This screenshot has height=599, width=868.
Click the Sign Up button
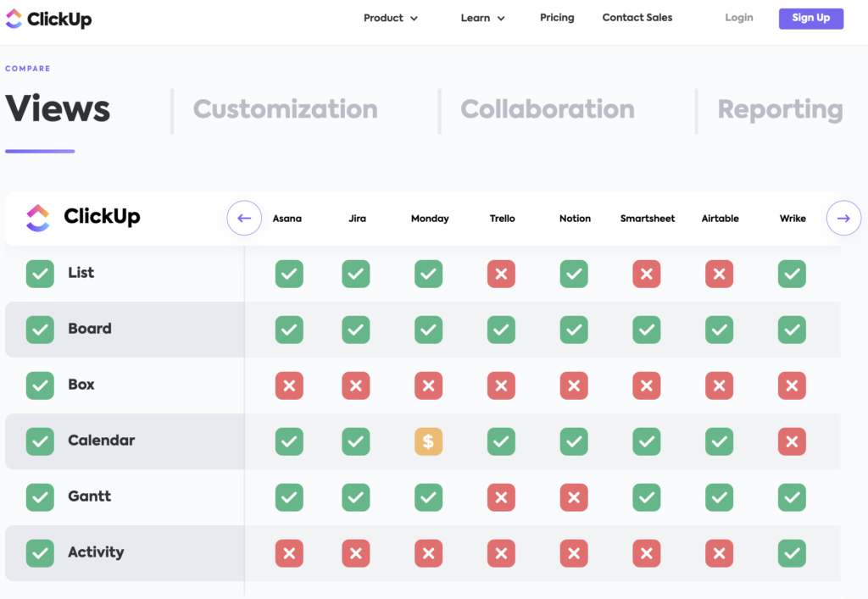tap(810, 18)
